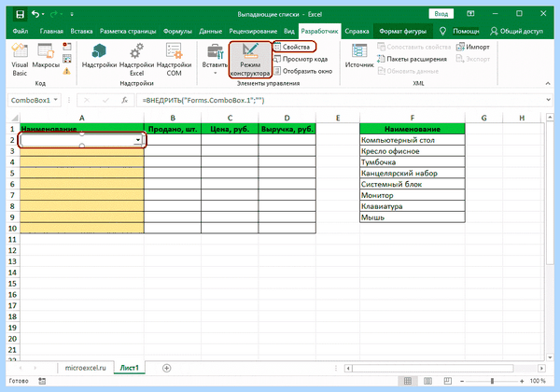560x392 pixels.
Task: Open the Надстройки add-ins store
Action: [99, 56]
